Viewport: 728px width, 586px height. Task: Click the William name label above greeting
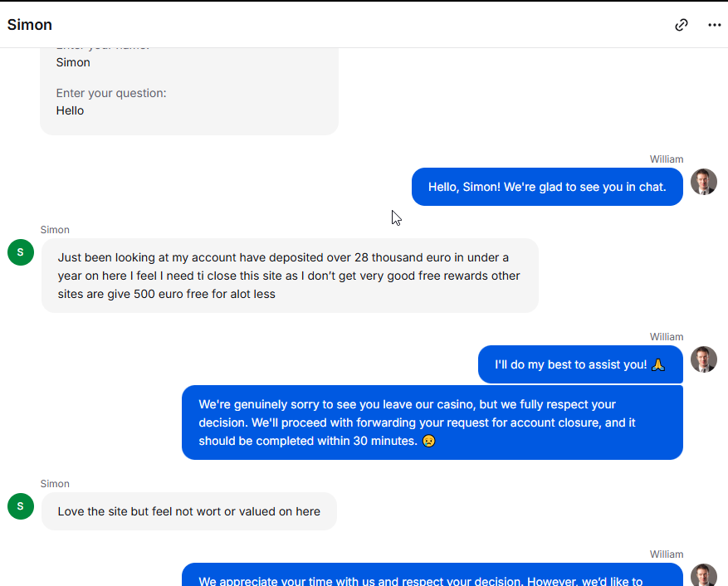pyautogui.click(x=667, y=159)
